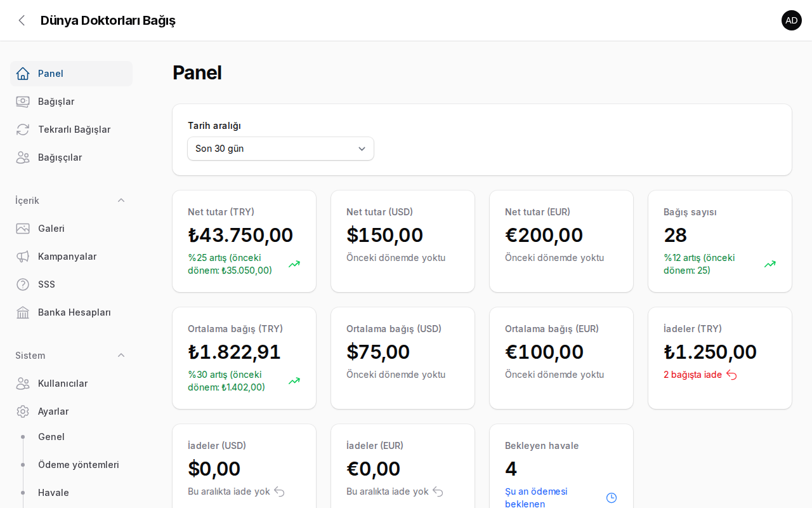The width and height of the screenshot is (812, 508).
Task: Select Ödeme yöntemleri settings sub-item
Action: point(79,465)
